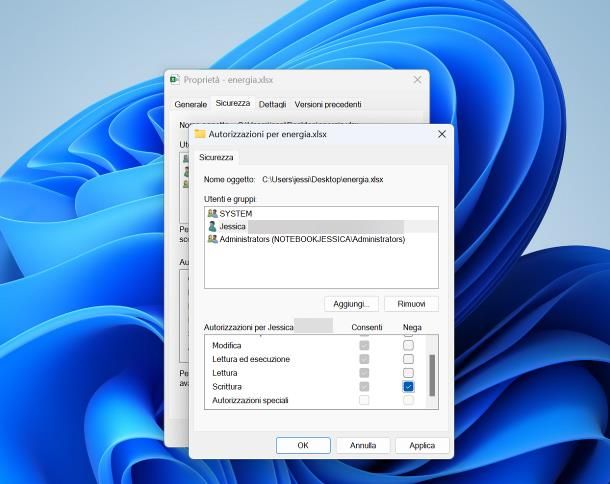
Task: Toggle Nega checkbox for Lettura
Action: click(x=408, y=373)
